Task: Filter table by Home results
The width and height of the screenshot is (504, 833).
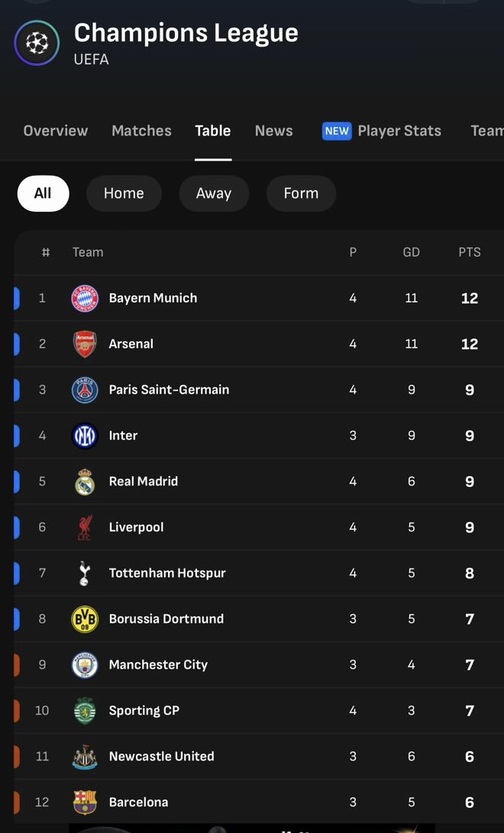Action: 124,193
